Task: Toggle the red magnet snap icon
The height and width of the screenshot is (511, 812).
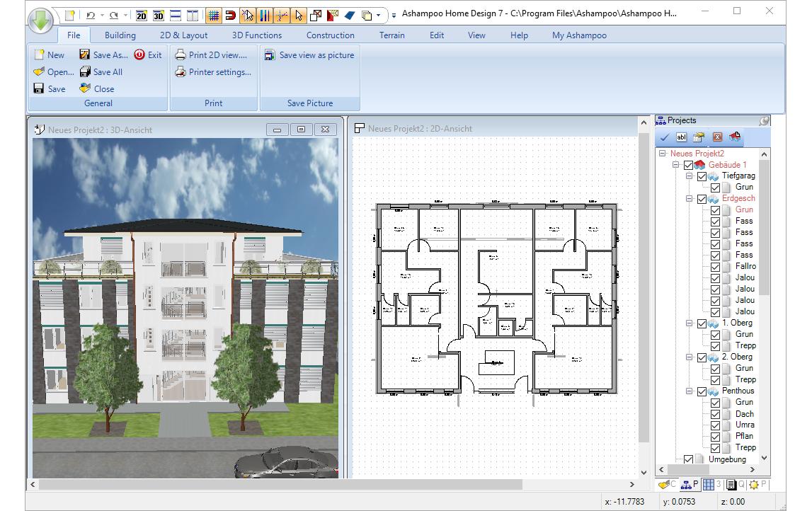Action: coord(231,15)
